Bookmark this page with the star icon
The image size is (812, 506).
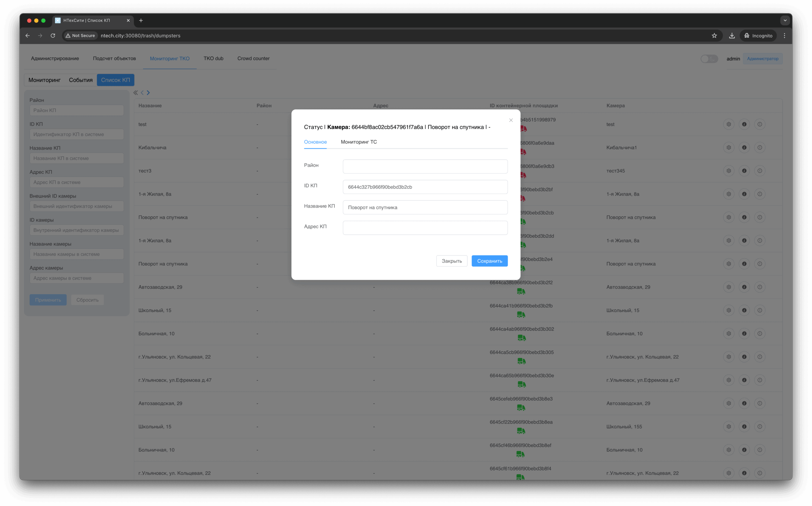tap(714, 35)
